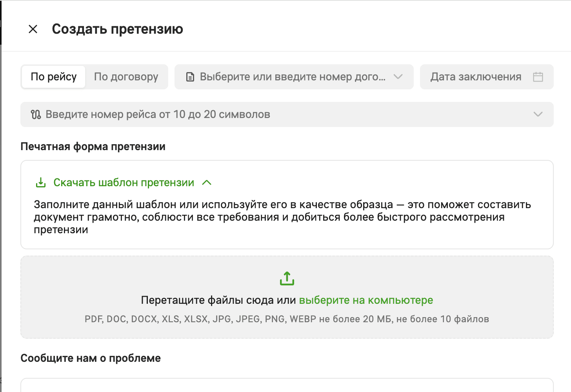Click the «Перетащите файлы сюда или» text
571x392 pixels.
tap(218, 300)
